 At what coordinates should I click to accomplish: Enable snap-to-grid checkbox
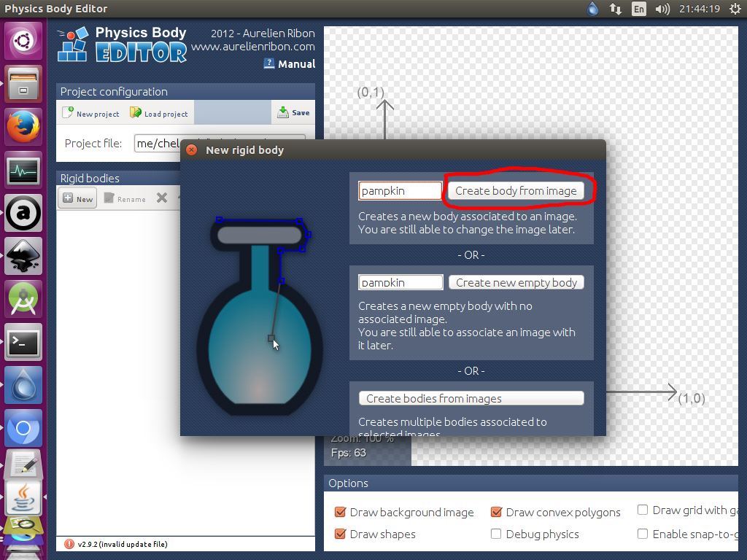643,534
